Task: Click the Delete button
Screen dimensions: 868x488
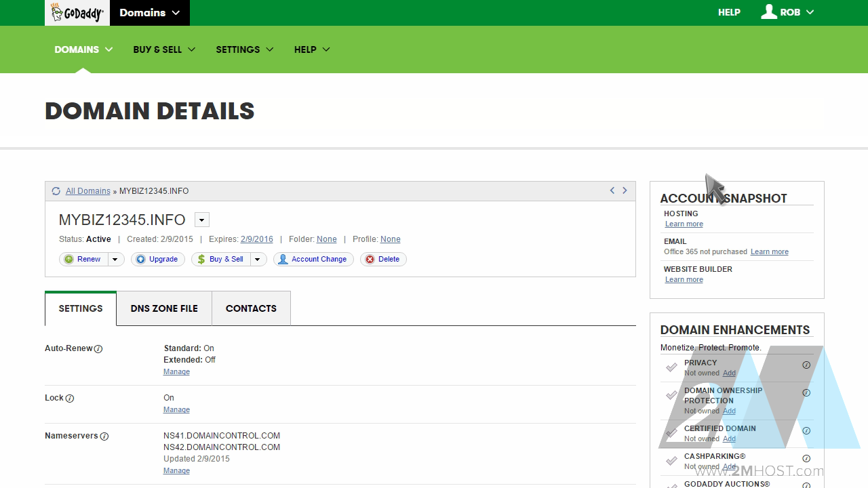Action: click(383, 259)
